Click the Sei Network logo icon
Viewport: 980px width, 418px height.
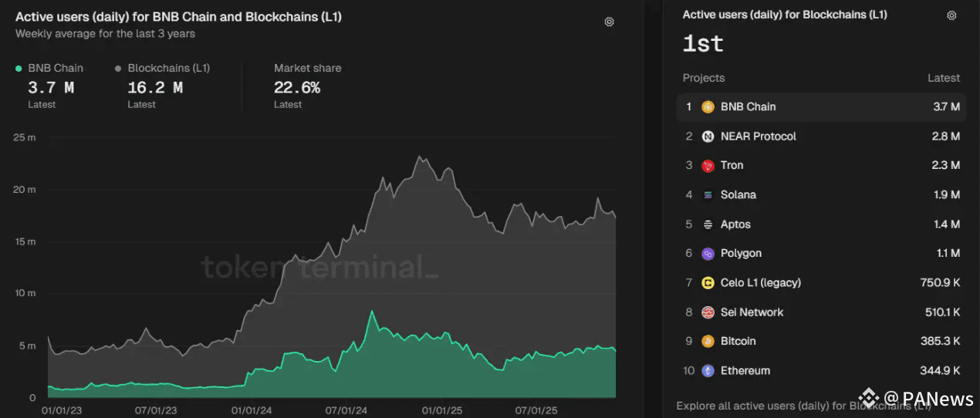click(708, 312)
